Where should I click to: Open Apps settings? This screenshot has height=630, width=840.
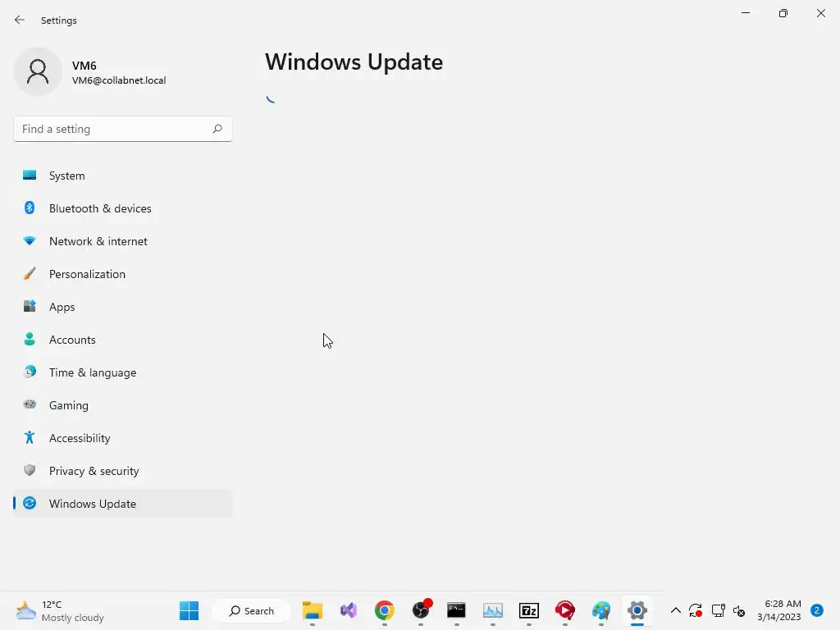123,307
